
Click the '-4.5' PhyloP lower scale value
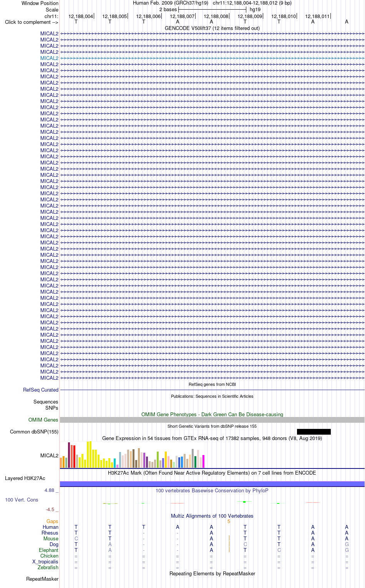point(50,509)
